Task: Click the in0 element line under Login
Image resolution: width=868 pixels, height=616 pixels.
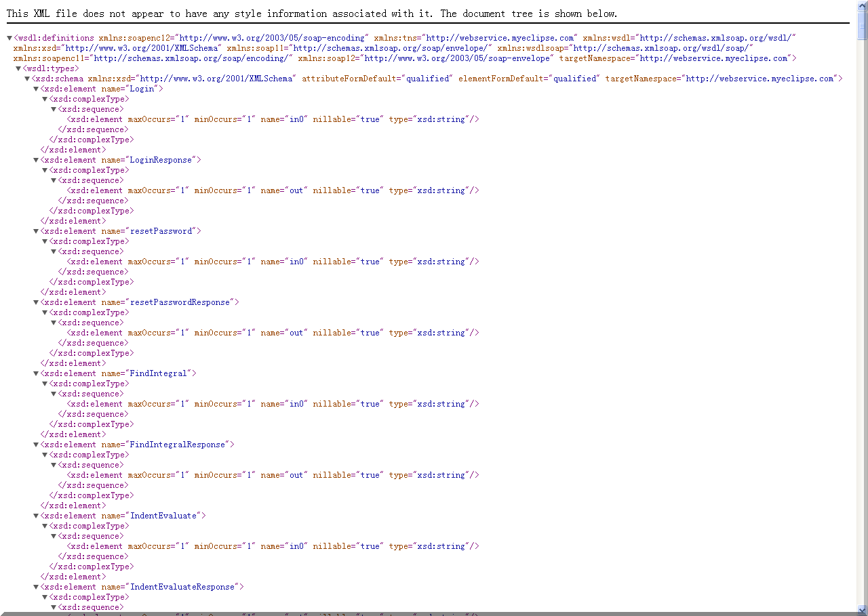Action: click(273, 119)
